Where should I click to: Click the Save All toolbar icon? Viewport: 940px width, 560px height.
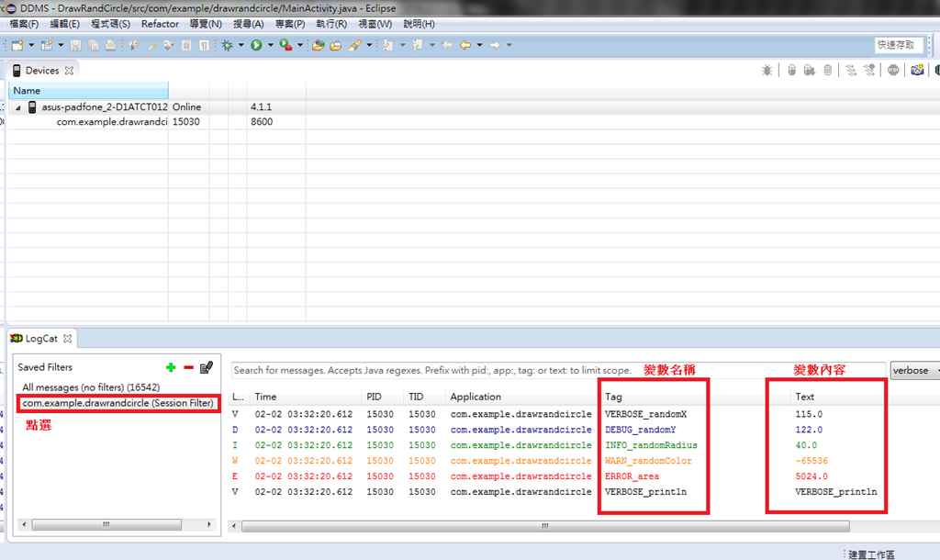click(x=94, y=45)
